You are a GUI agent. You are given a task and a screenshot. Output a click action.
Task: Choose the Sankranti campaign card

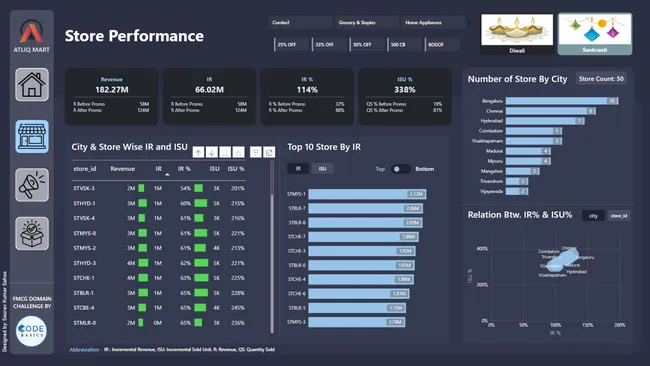point(595,34)
